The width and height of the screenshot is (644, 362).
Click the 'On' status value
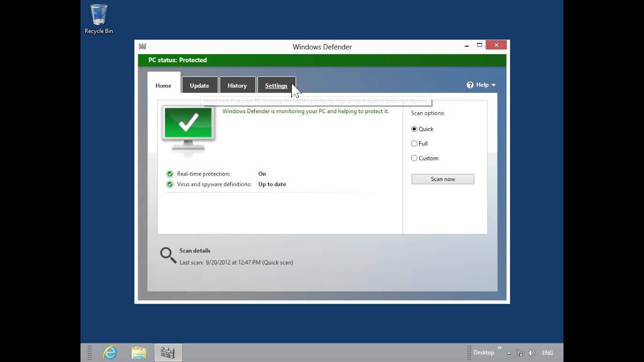click(x=262, y=174)
